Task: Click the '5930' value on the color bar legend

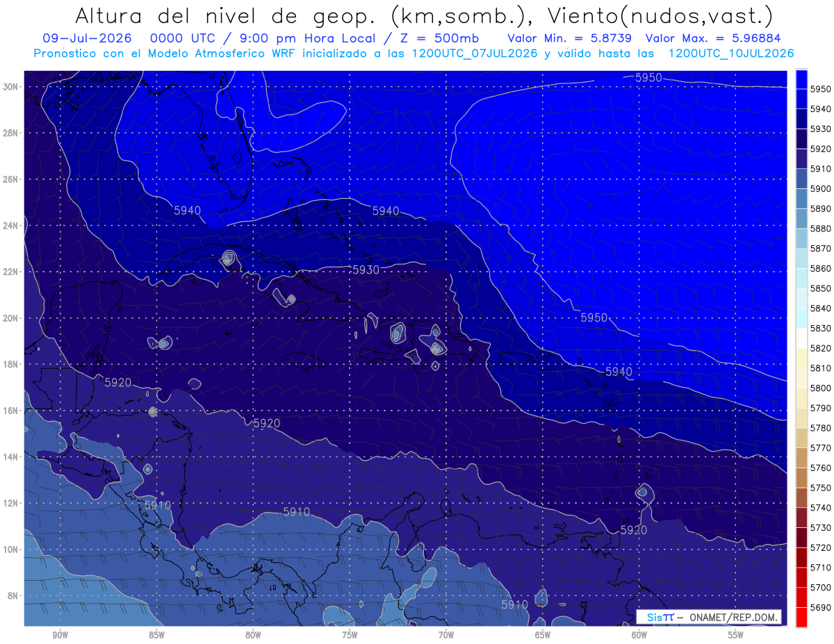Action: pos(820,129)
